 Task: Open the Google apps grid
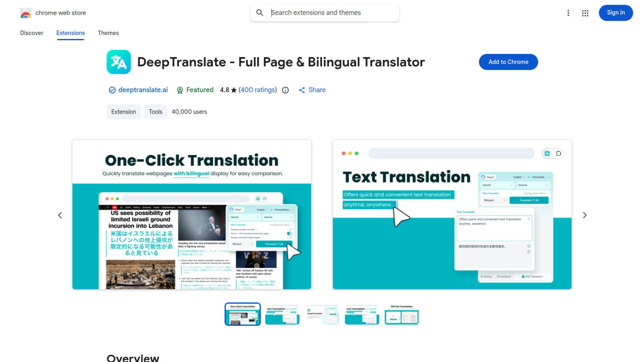click(585, 13)
